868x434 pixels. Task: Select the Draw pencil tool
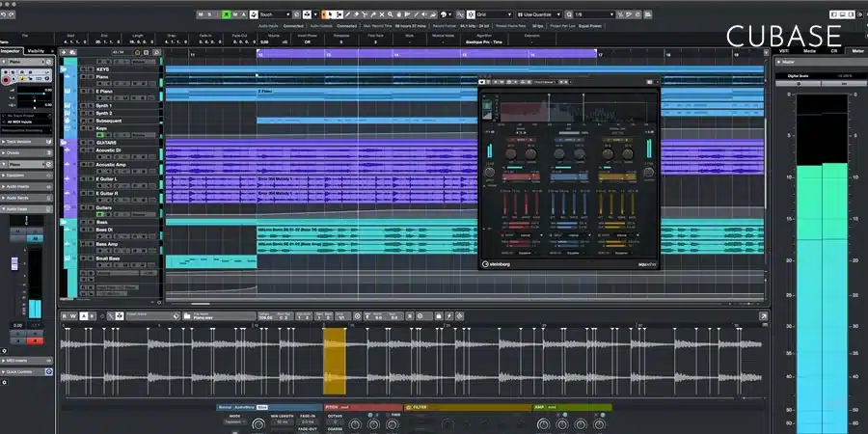point(347,14)
